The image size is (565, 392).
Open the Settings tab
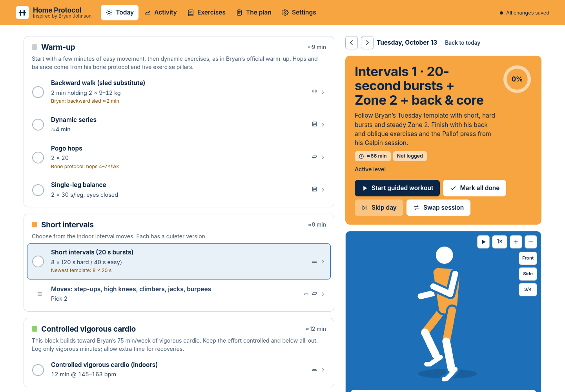(x=299, y=13)
